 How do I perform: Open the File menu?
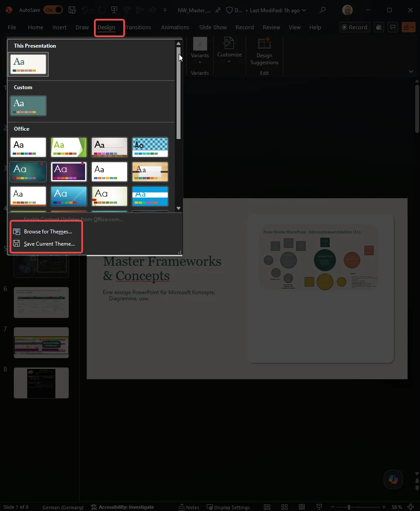[12, 28]
